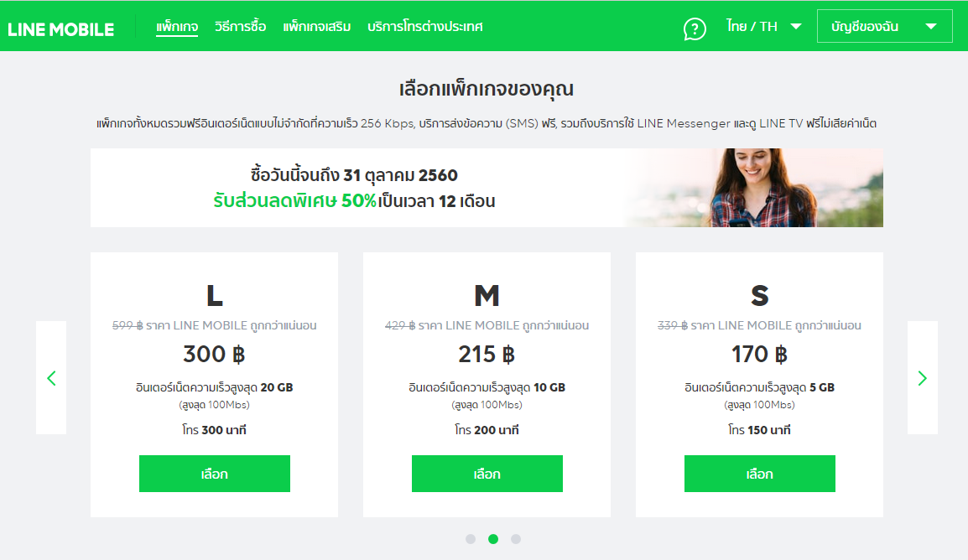Choose the S package เลือก button
This screenshot has width=968, height=560.
pyautogui.click(x=759, y=474)
